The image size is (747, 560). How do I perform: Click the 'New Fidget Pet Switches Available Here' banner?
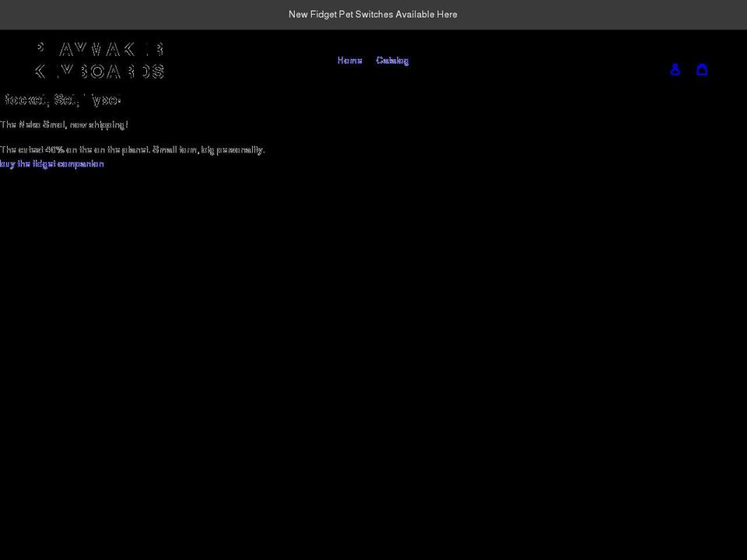click(373, 14)
